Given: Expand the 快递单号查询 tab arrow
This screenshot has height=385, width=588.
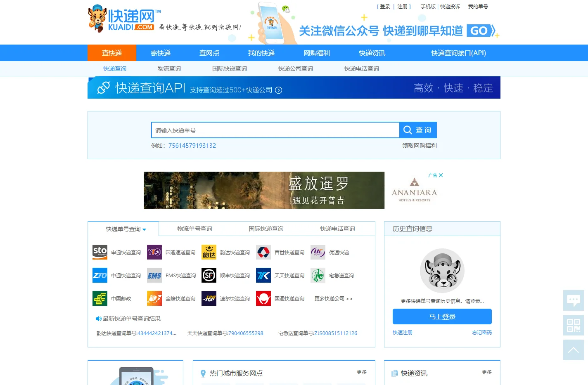Looking at the screenshot, I should coord(144,229).
